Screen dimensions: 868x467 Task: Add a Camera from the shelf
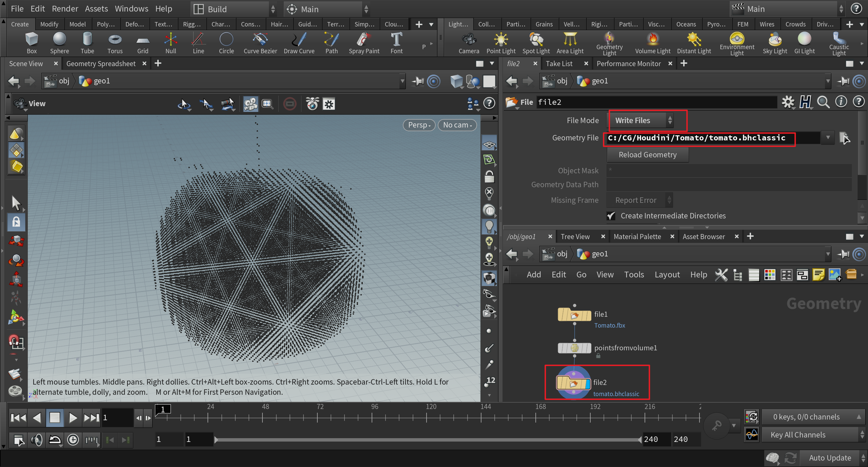point(469,40)
